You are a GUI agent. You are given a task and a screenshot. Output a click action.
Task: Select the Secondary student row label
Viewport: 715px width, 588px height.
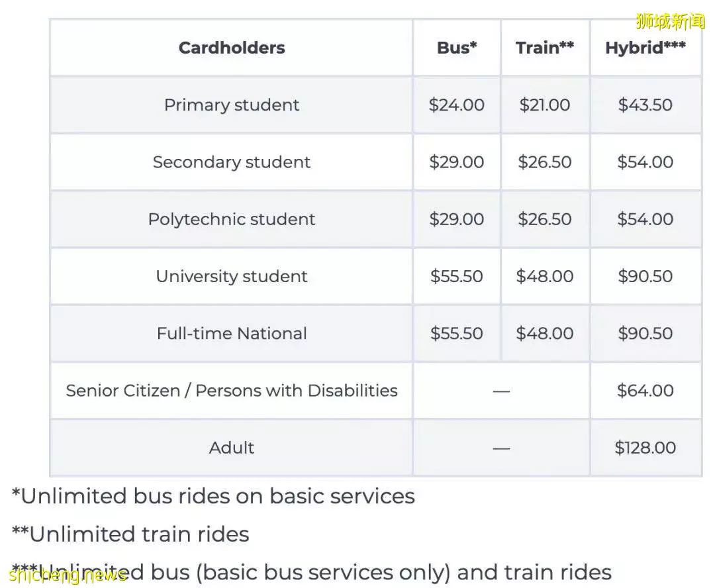pyautogui.click(x=232, y=162)
